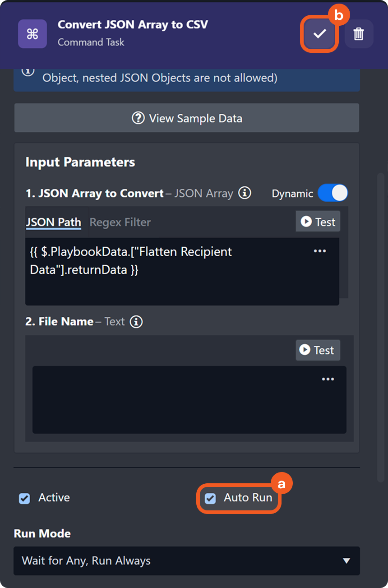Image resolution: width=388 pixels, height=588 pixels.
Task: Click the question mark on View Sample Data
Action: (x=138, y=118)
